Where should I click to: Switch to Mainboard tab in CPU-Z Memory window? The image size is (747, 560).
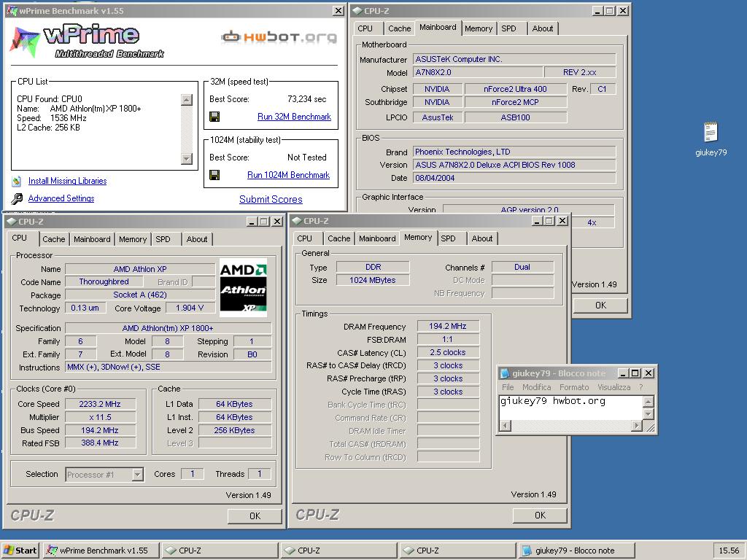pos(377,238)
